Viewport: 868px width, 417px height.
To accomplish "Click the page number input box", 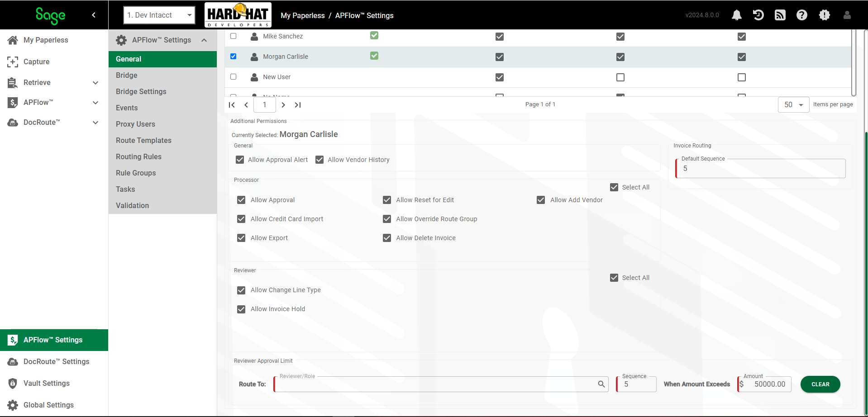I will (265, 104).
